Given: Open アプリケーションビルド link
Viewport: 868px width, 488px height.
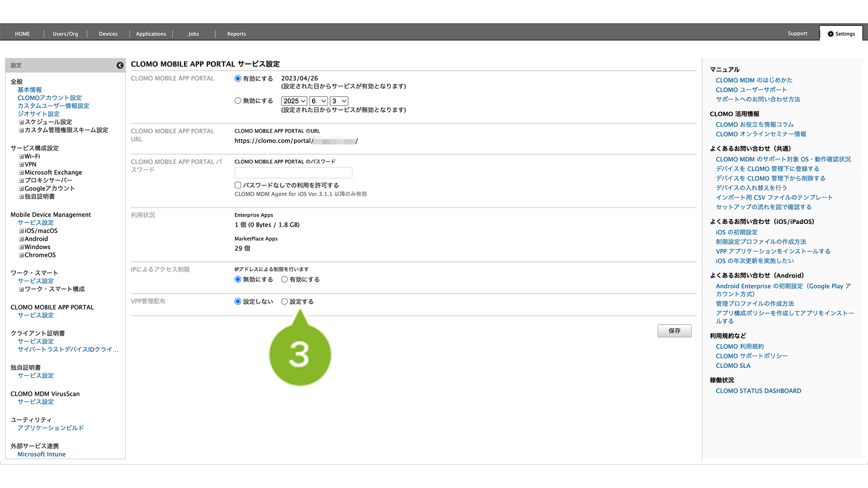Looking at the screenshot, I should pos(51,428).
